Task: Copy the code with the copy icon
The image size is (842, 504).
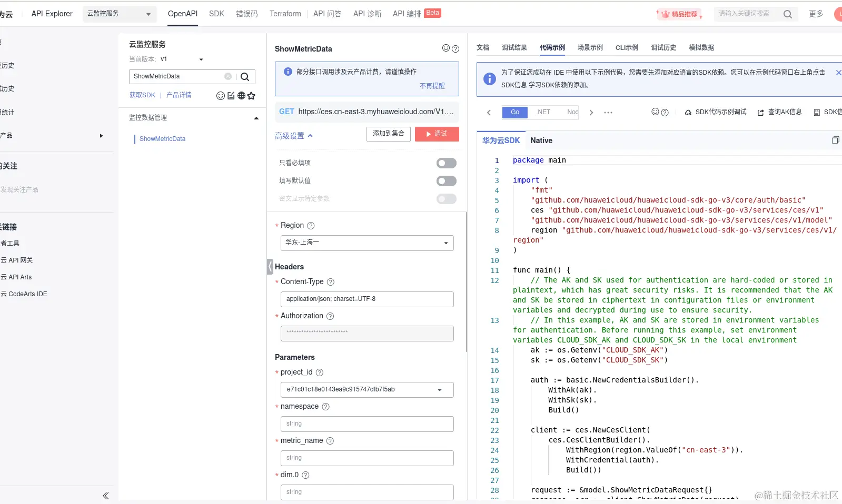Action: coord(835,140)
